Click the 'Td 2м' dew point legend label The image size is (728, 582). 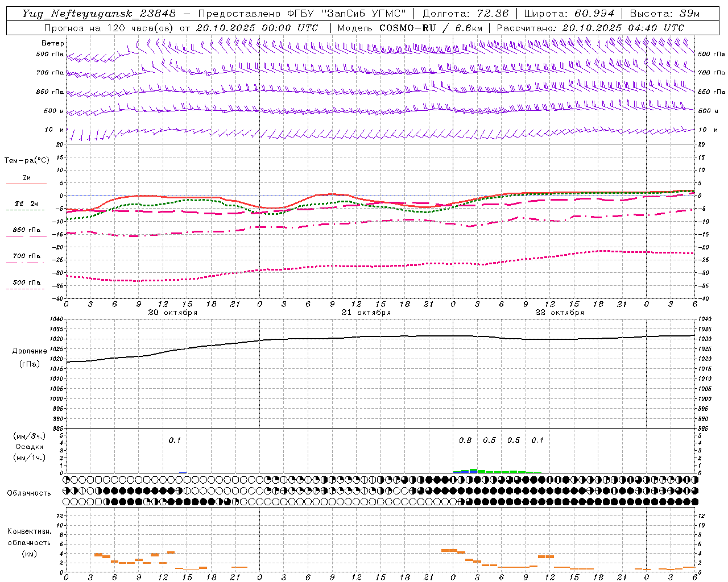click(27, 203)
